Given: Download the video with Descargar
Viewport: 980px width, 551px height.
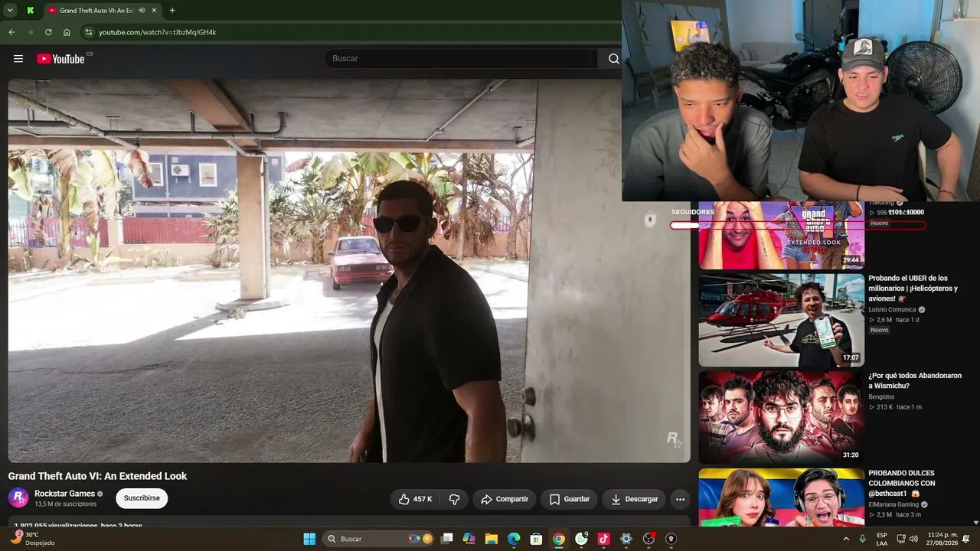Looking at the screenshot, I should pyautogui.click(x=635, y=499).
